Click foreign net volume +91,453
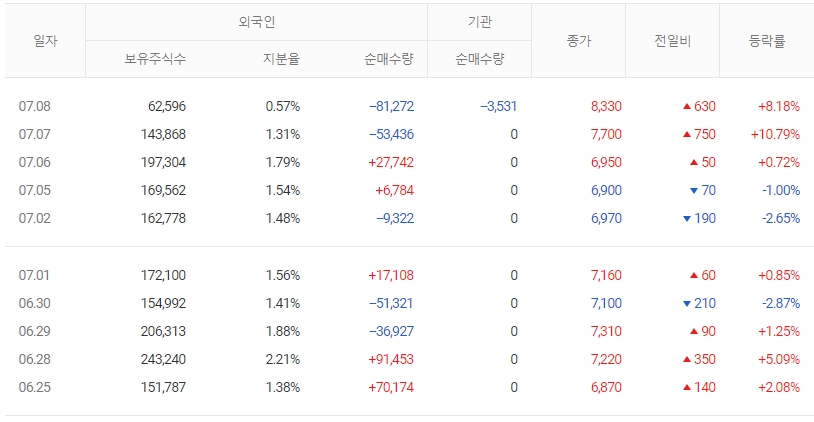This screenshot has height=422, width=814. tap(391, 359)
